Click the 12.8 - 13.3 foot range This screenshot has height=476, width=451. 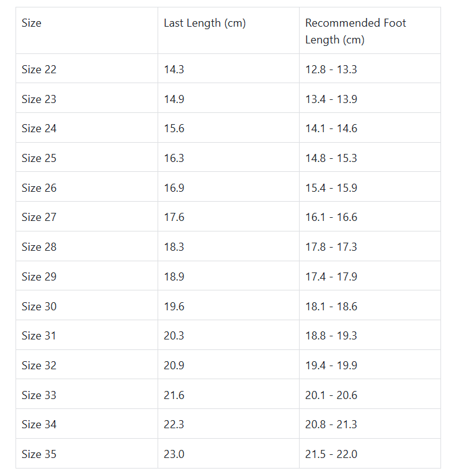[x=331, y=70]
